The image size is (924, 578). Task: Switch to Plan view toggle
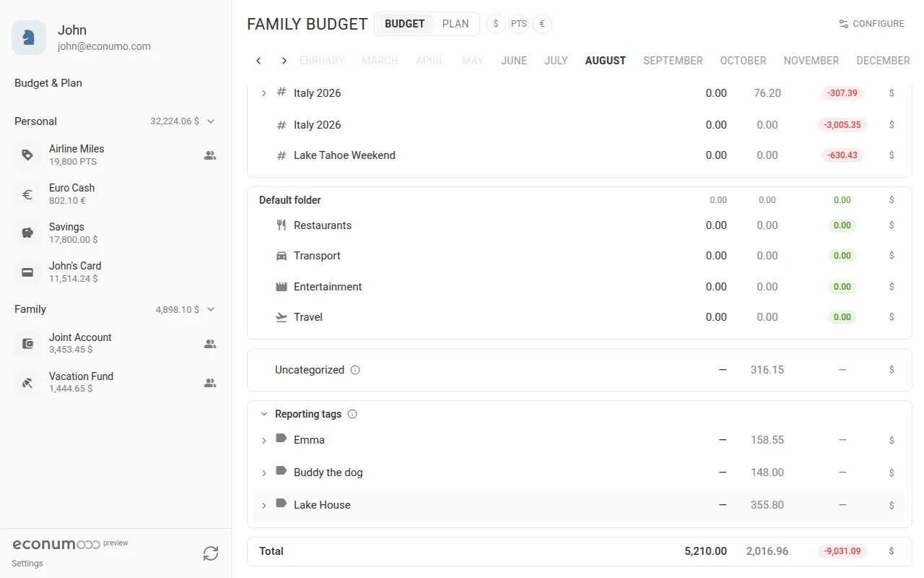click(456, 24)
